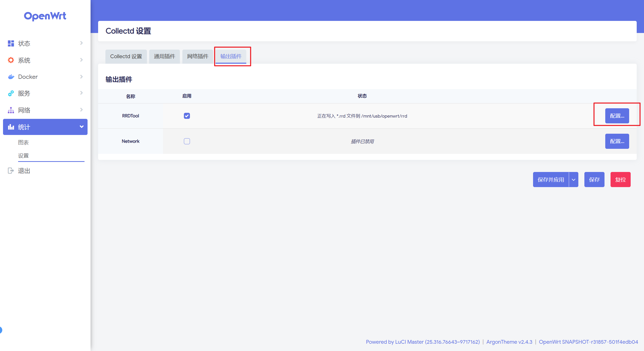
Task: Collapse the statistics menu chevron
Action: pos(82,127)
